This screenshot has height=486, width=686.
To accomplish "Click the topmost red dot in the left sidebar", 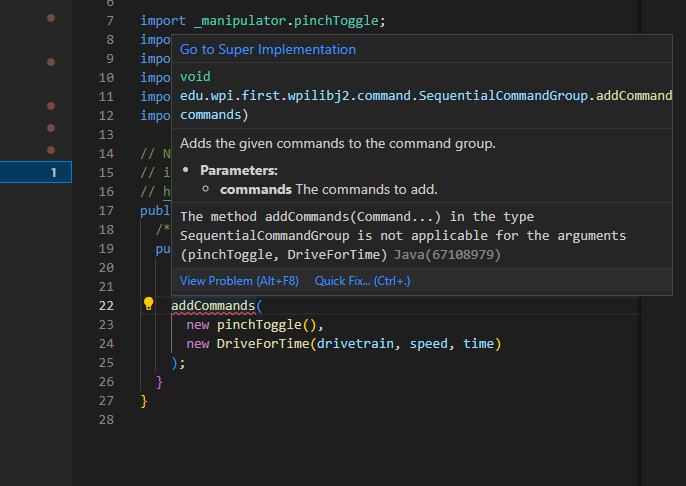I will tap(51, 19).
